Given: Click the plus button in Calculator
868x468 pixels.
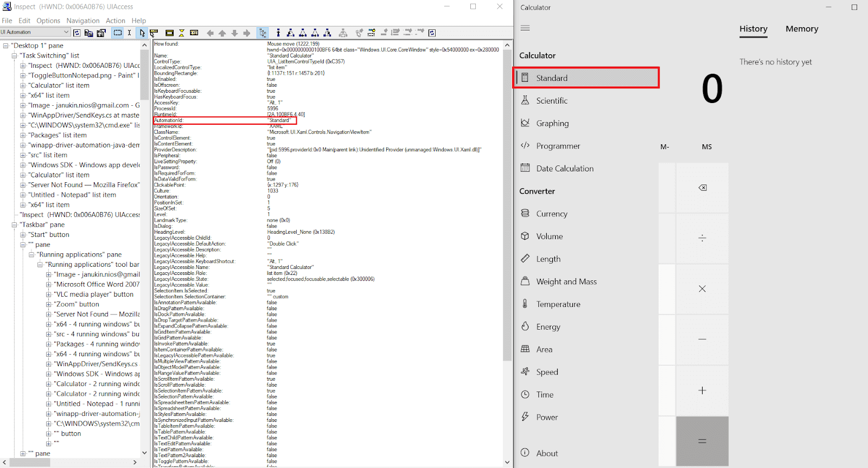Looking at the screenshot, I should point(702,390).
